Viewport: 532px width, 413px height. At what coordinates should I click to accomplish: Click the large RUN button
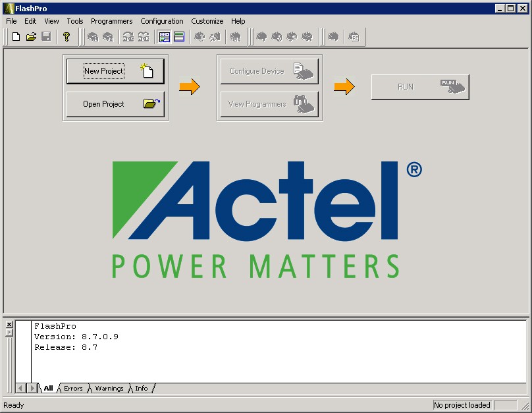(420, 87)
